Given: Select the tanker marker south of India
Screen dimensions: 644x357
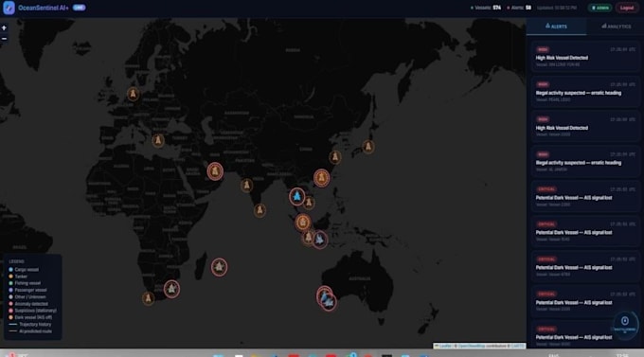Looking at the screenshot, I should (259, 210).
